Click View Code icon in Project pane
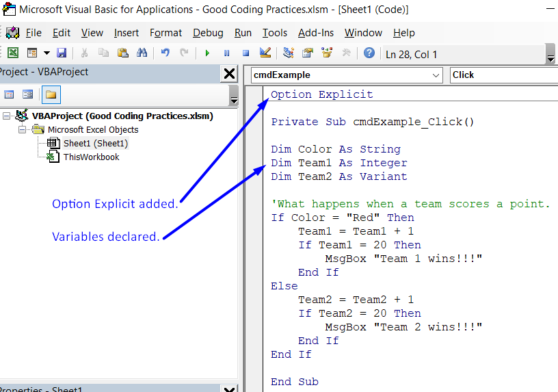 point(9,94)
